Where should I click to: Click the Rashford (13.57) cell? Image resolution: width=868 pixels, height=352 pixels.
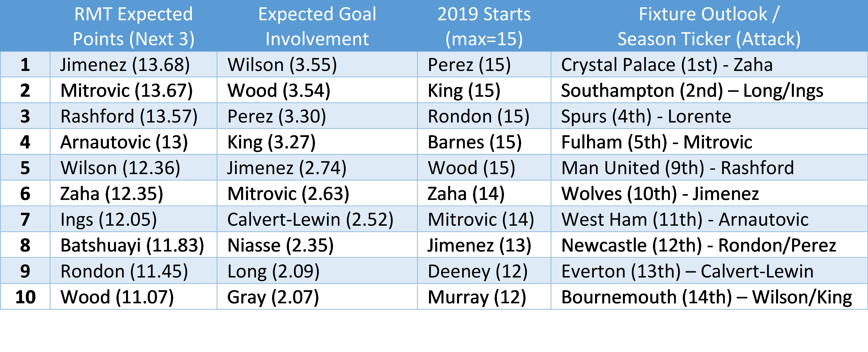click(129, 117)
